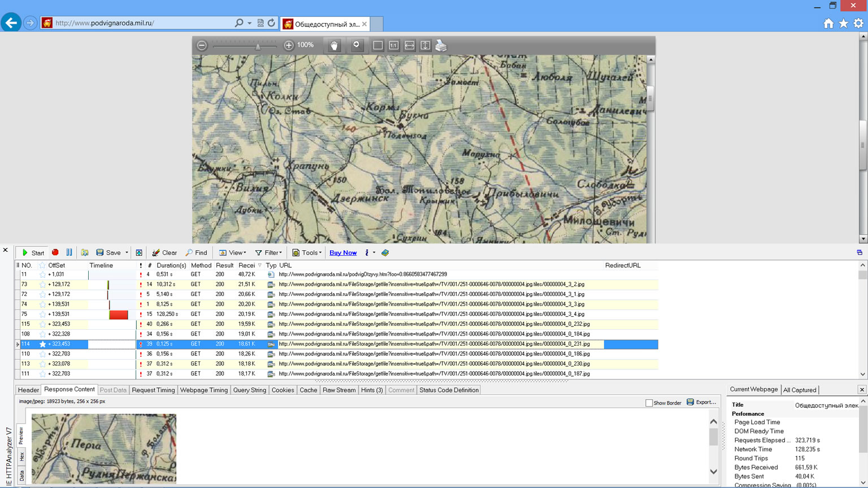Print the map using printer icon
This screenshot has height=488, width=868.
tap(441, 45)
